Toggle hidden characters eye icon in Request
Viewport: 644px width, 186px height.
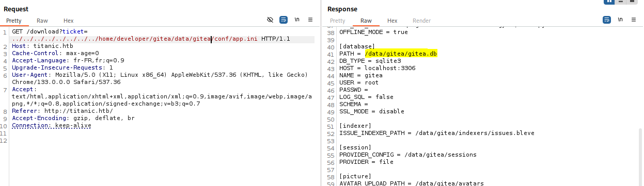tap(270, 20)
